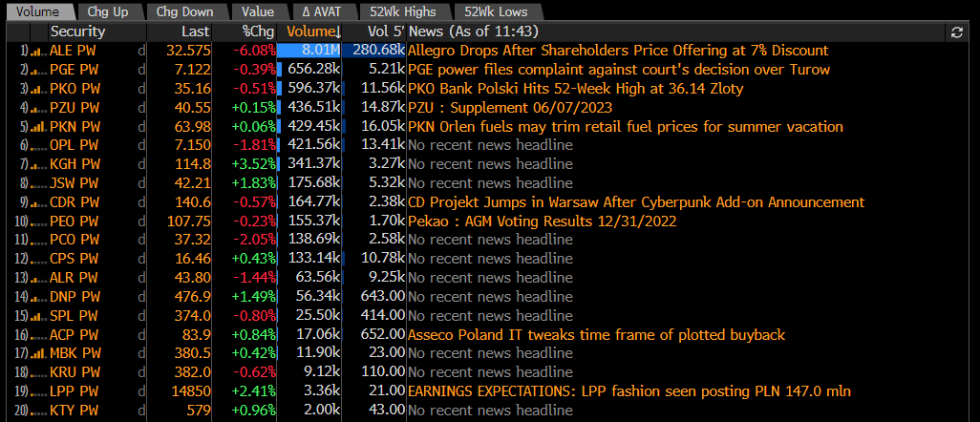The image size is (980, 422).
Task: Select the JSW PW security
Action: 74,183
